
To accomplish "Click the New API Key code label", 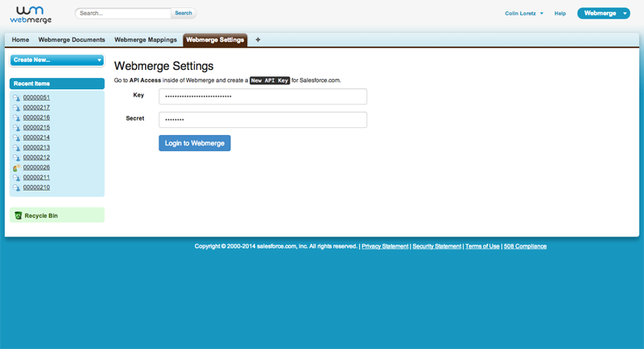I will click(270, 80).
